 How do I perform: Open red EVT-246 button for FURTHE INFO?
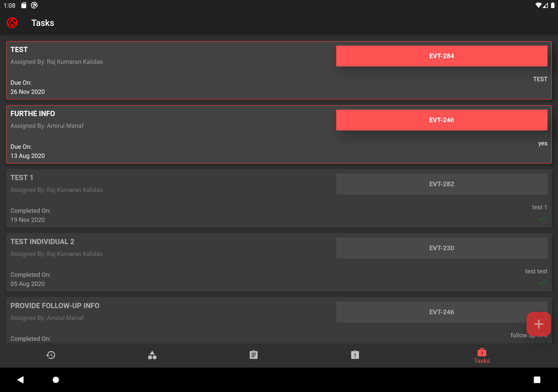(442, 120)
